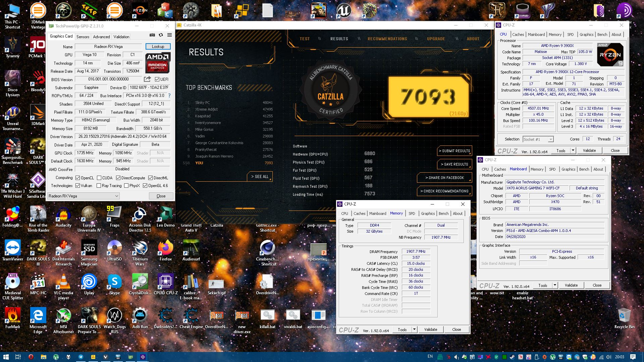Click Save Results button in Catzilla
Image resolution: width=644 pixels, height=362 pixels.
(x=454, y=164)
